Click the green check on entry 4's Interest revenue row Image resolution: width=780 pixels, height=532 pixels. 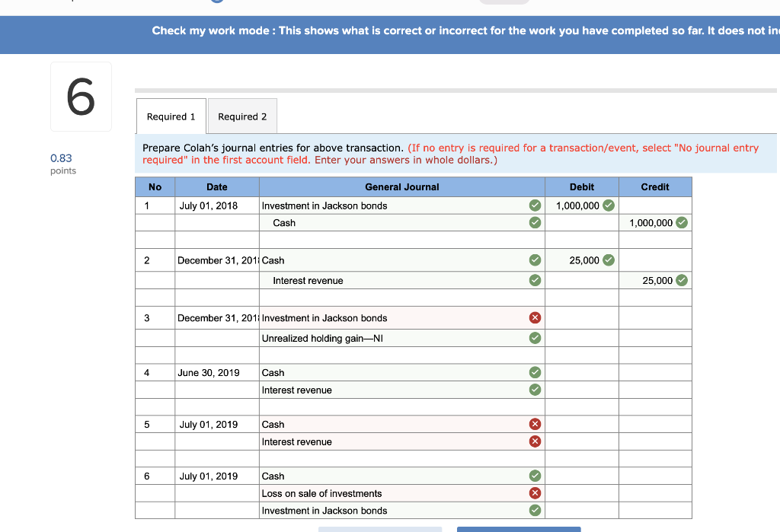[535, 390]
